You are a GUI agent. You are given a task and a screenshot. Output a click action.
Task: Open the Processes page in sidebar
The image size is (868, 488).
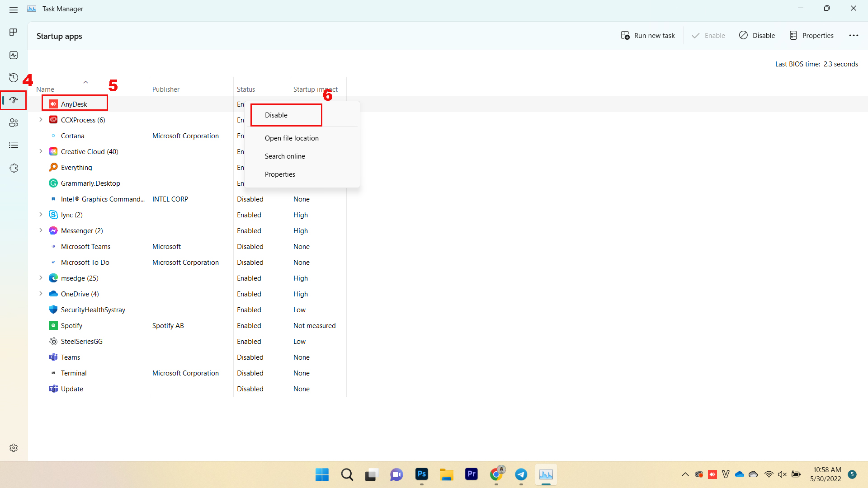pos(14,32)
